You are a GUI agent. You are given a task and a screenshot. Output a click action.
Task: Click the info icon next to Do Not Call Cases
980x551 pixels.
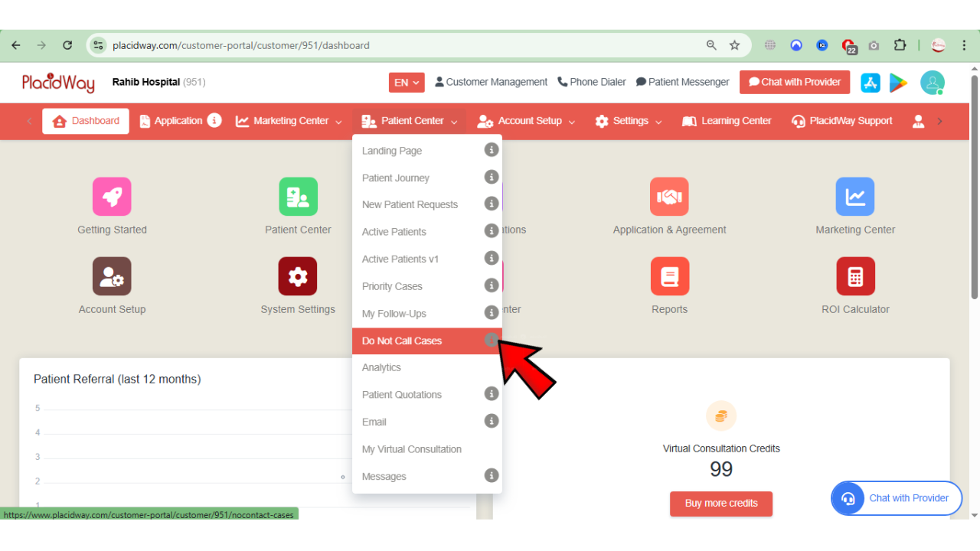point(491,341)
